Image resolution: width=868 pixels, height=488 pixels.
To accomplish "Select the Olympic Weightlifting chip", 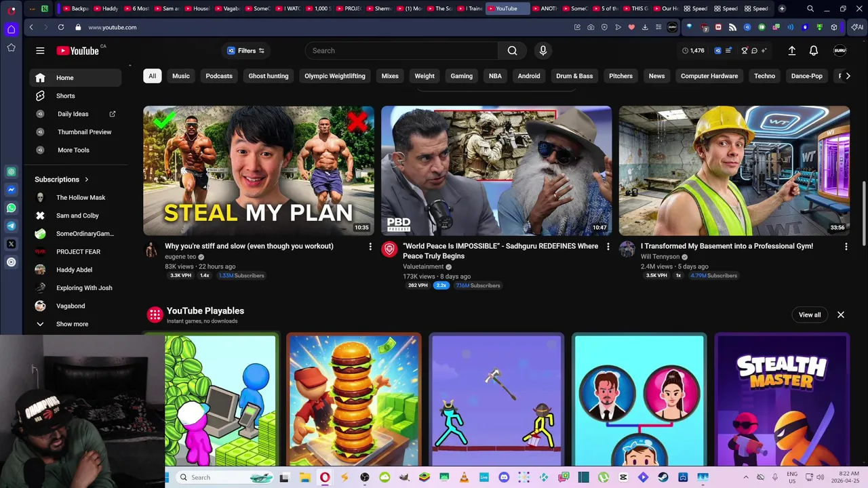I will [x=335, y=76].
